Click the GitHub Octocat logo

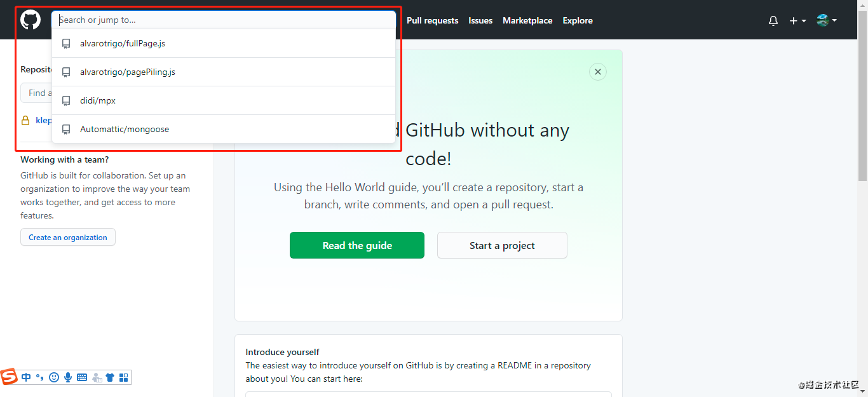pyautogui.click(x=31, y=20)
